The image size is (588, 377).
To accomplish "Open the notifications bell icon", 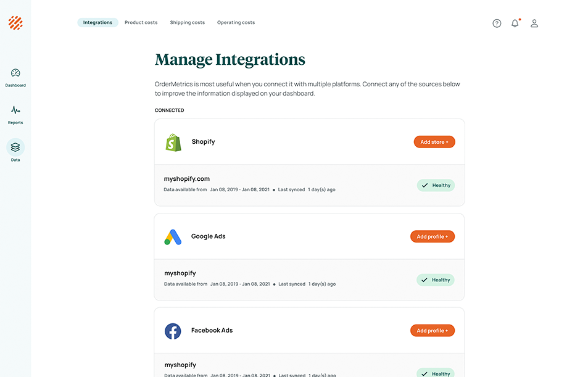I will tap(515, 23).
